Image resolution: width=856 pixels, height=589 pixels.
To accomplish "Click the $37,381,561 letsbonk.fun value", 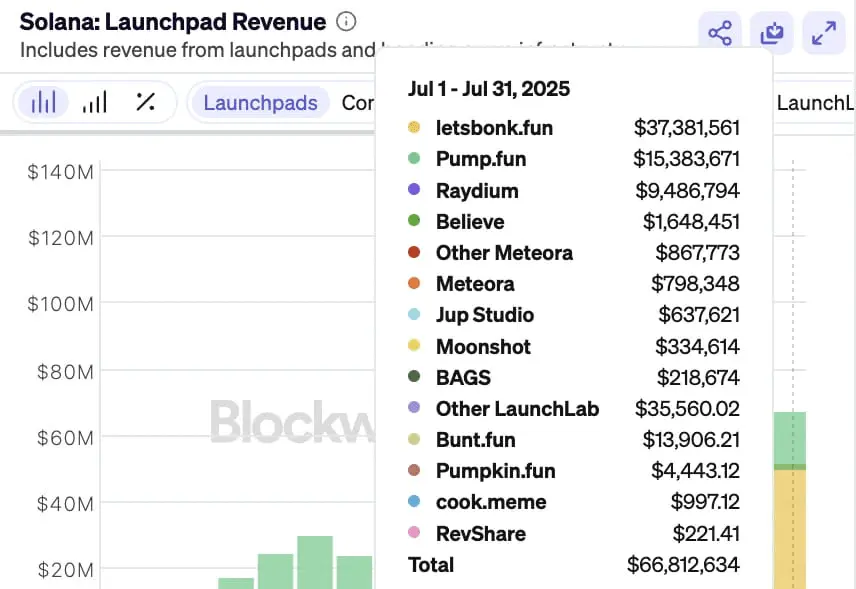I will point(687,128).
